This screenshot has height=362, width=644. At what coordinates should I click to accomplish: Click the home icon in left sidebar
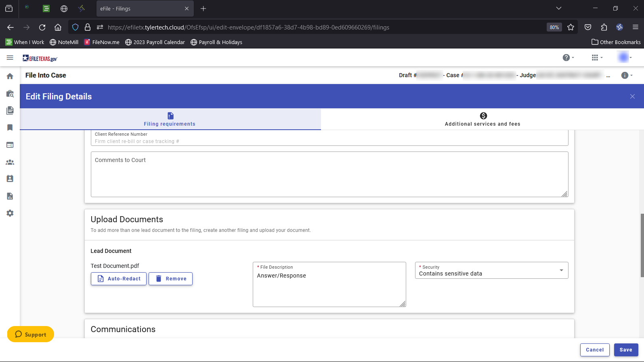[x=10, y=76]
